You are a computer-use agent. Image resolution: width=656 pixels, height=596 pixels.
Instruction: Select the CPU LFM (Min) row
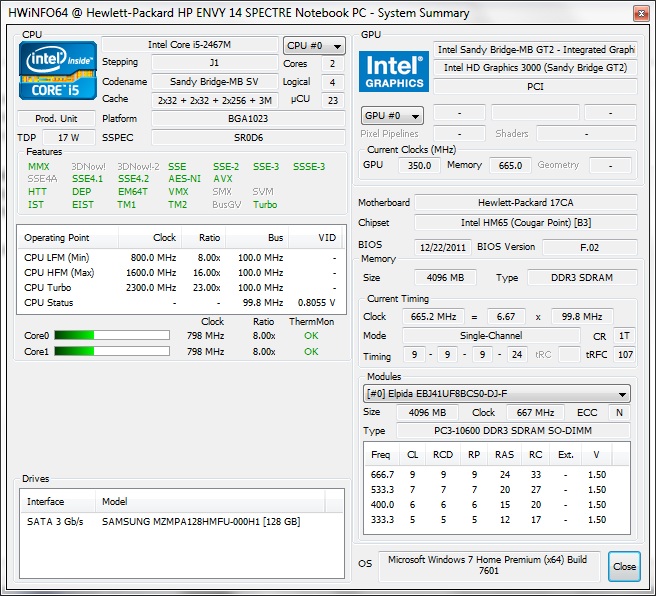pos(181,258)
